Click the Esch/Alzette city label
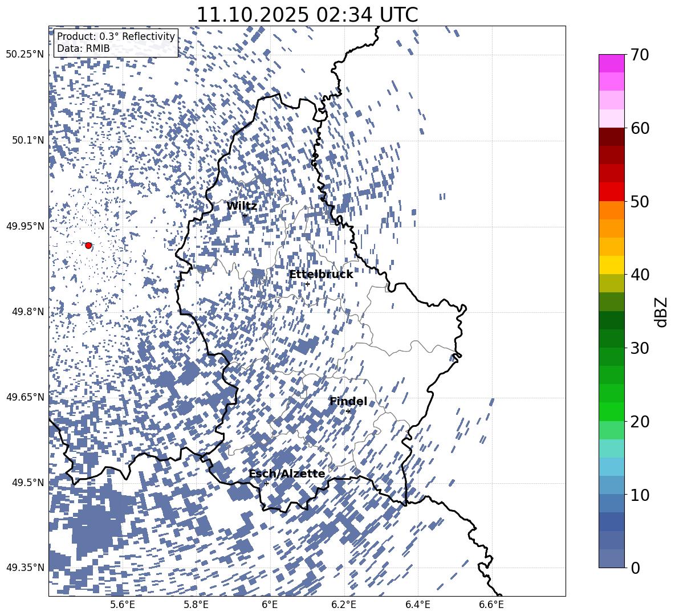This screenshot has height=616, width=675. (x=287, y=474)
